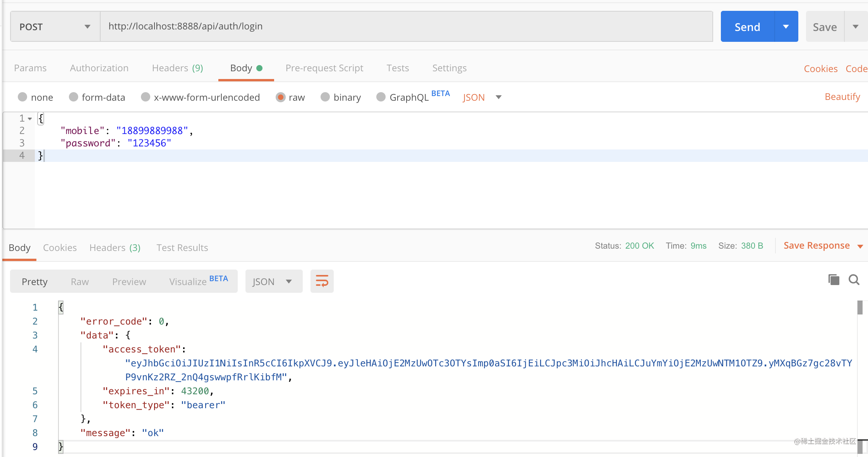The image size is (868, 457).
Task: Click the Beautify link
Action: (842, 97)
